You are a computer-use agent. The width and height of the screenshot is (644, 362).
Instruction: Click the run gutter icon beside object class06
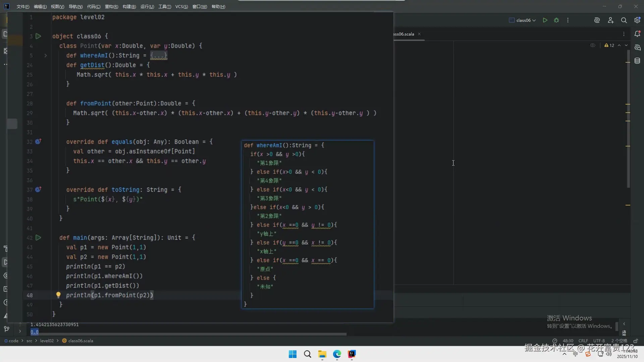point(38,36)
